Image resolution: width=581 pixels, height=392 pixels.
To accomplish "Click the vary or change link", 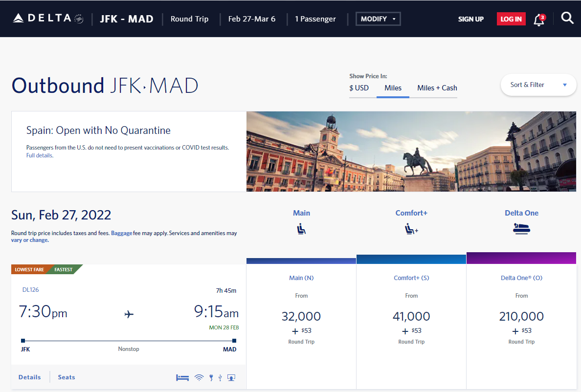I will pos(30,240).
